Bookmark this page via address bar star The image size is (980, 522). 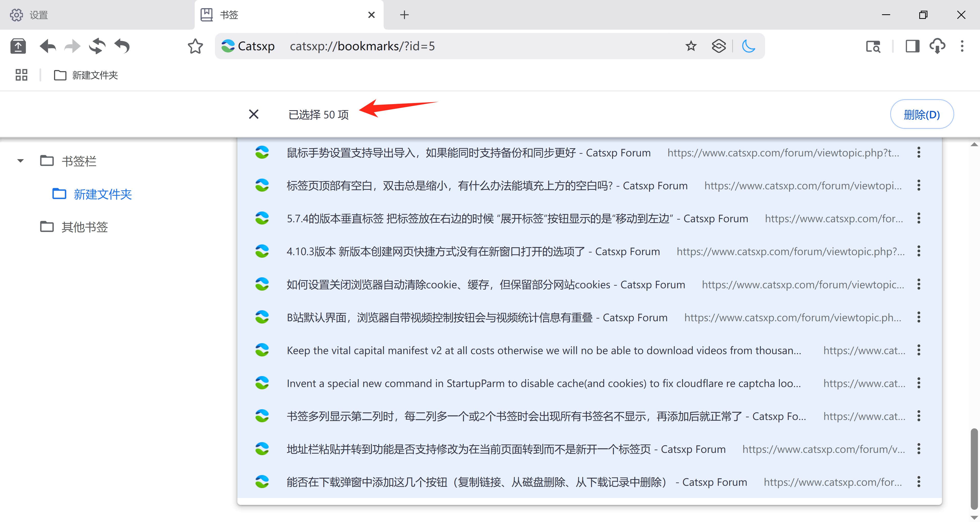[x=691, y=46]
